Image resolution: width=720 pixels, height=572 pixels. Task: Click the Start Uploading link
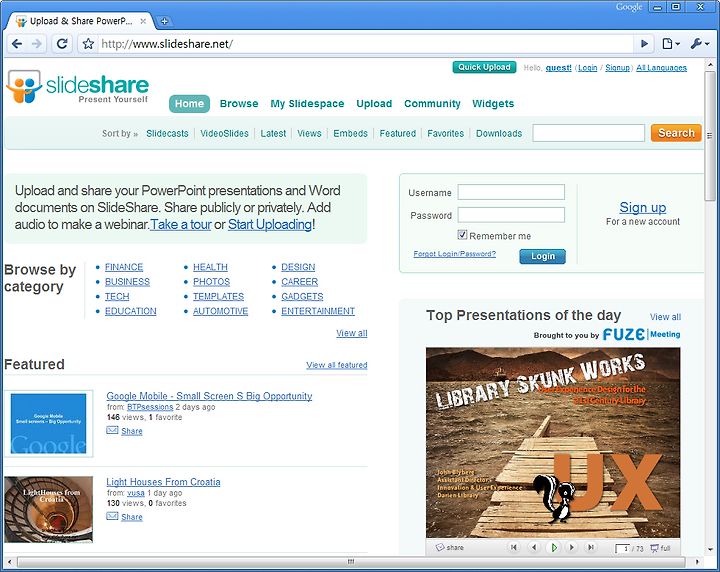point(270,224)
